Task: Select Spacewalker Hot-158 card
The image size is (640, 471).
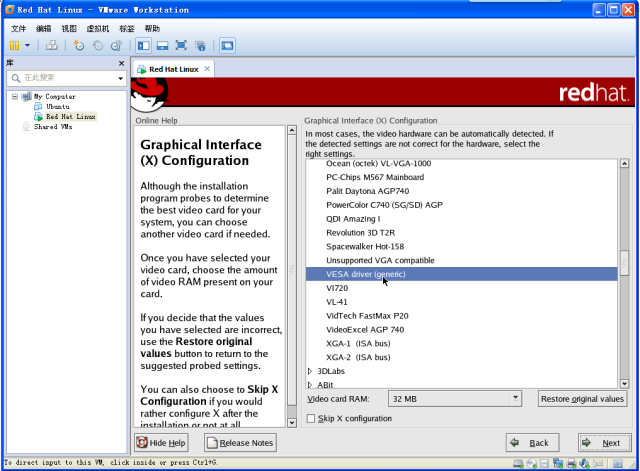Action: [461, 247]
